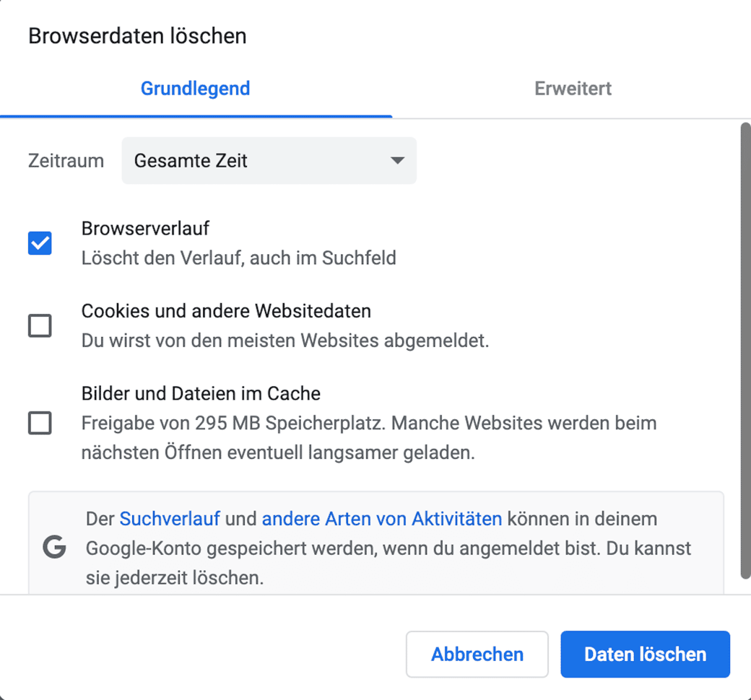Click the Google-Konto info box
751x700 pixels.
coord(376,543)
